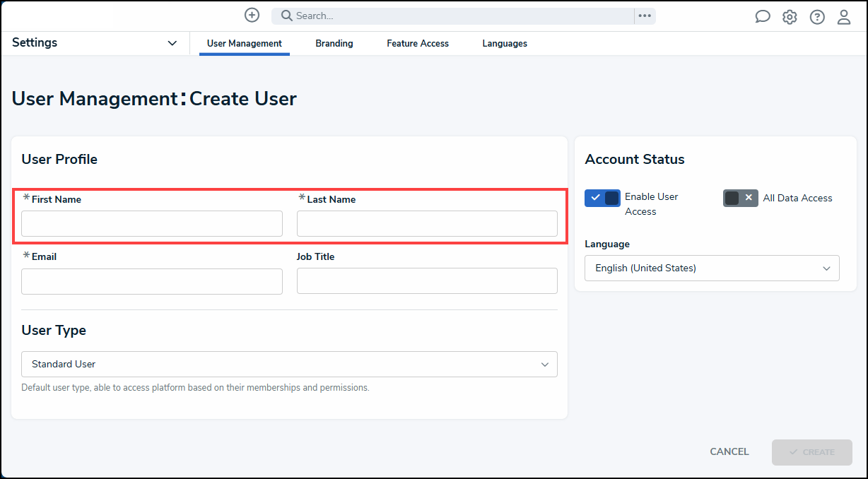Open the Language English dropdown

point(712,268)
